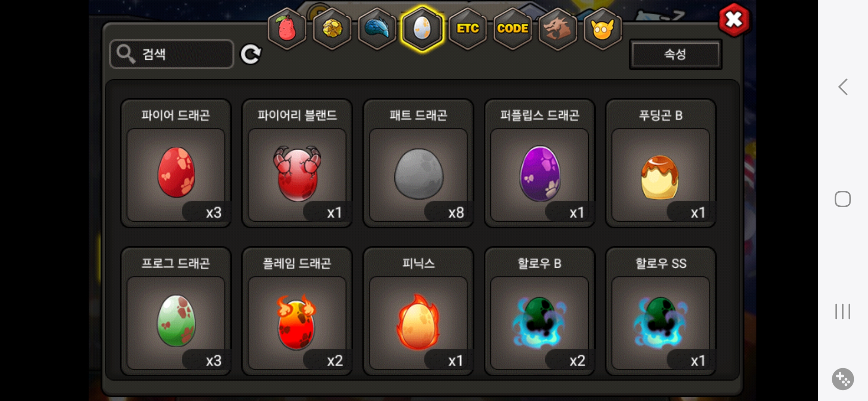
Task: Open the fruit food category tab
Action: [287, 29]
